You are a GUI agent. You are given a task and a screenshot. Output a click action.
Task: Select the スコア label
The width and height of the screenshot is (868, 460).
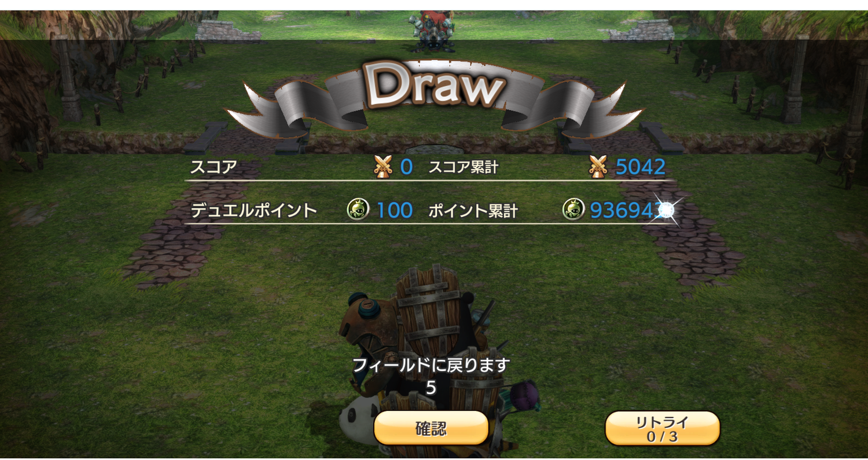pos(214,167)
